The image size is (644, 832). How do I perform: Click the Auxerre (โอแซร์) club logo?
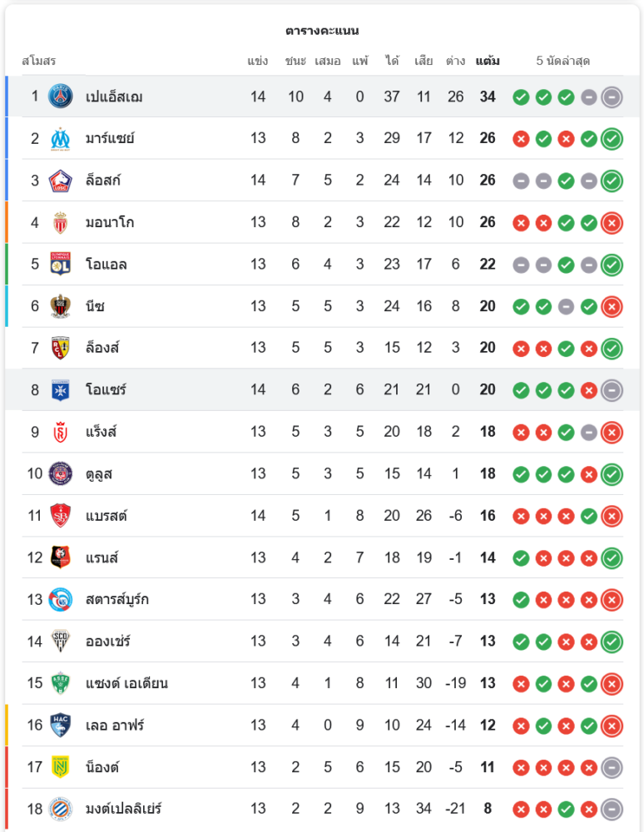(60, 389)
